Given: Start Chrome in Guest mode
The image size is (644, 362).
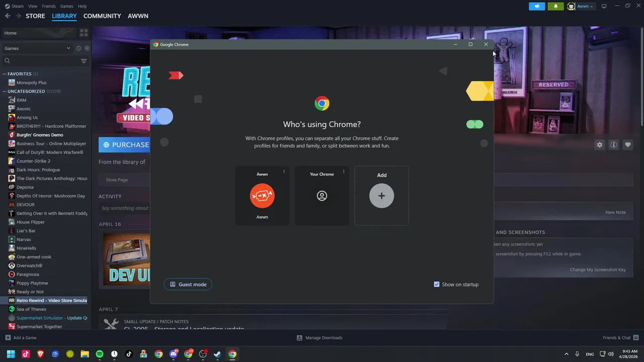Looking at the screenshot, I should pyautogui.click(x=188, y=284).
